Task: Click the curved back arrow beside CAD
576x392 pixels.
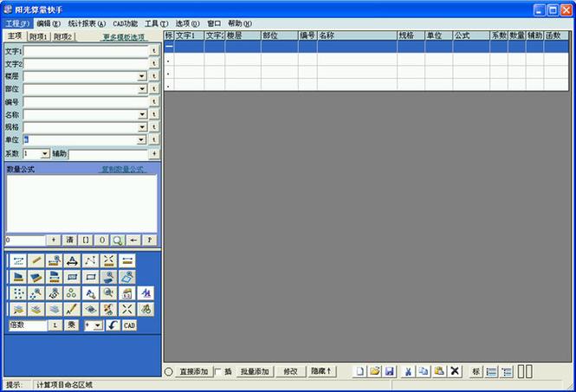Action: (x=113, y=325)
